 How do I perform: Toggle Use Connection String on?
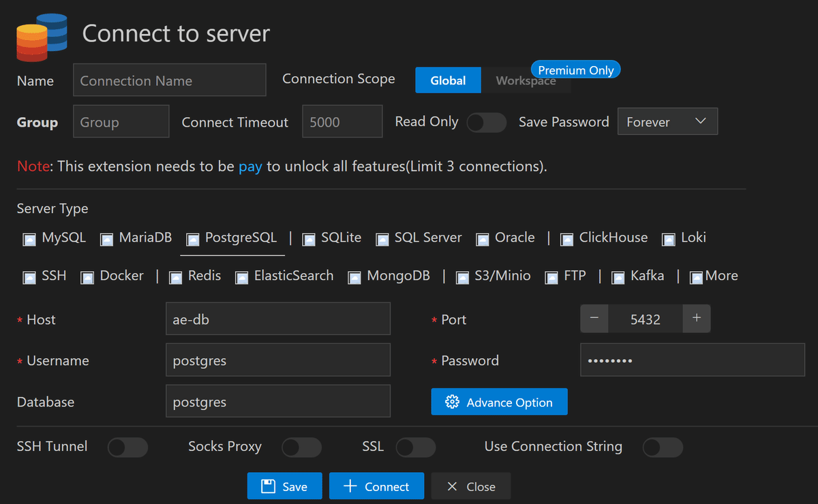[x=662, y=447]
